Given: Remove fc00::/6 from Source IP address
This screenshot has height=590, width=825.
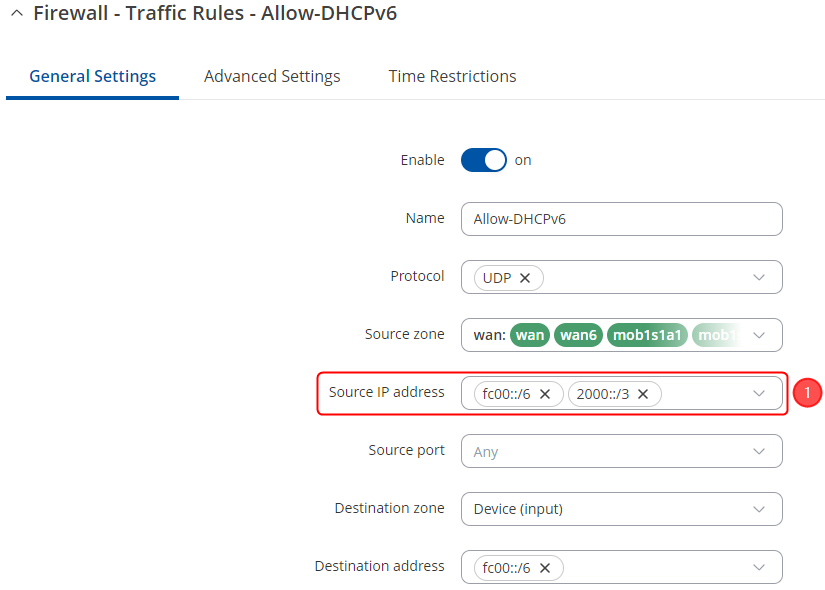Looking at the screenshot, I should coord(545,394).
